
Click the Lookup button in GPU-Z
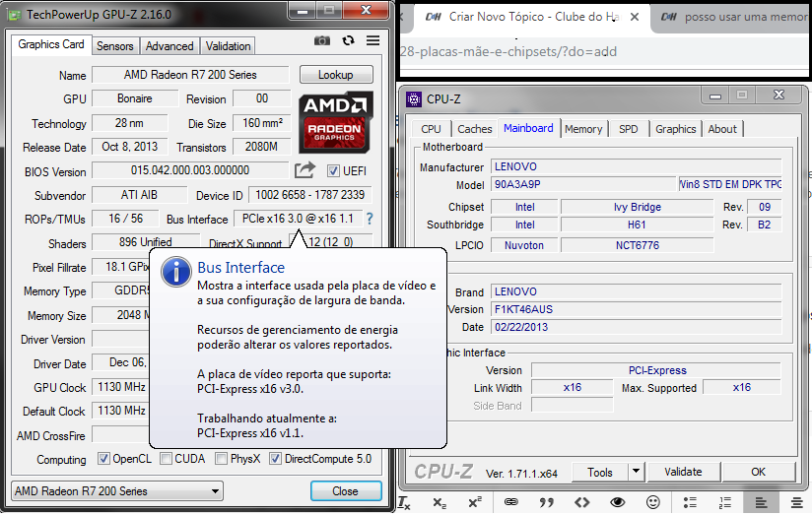click(336, 75)
